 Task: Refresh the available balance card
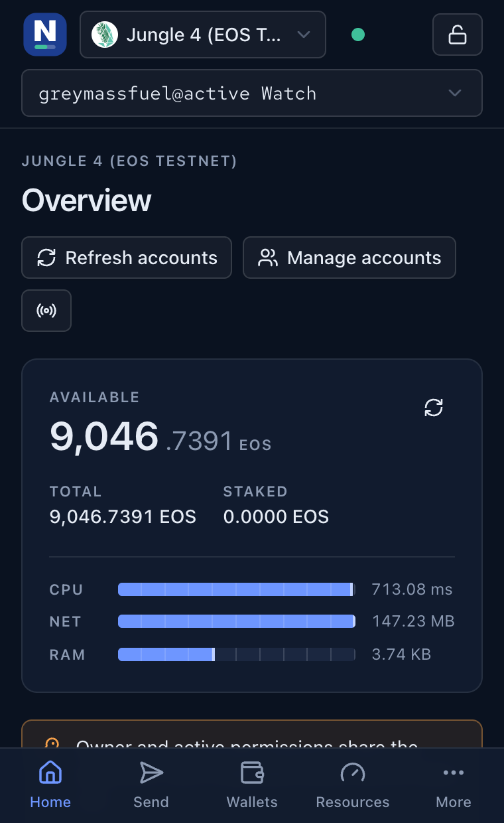point(434,408)
